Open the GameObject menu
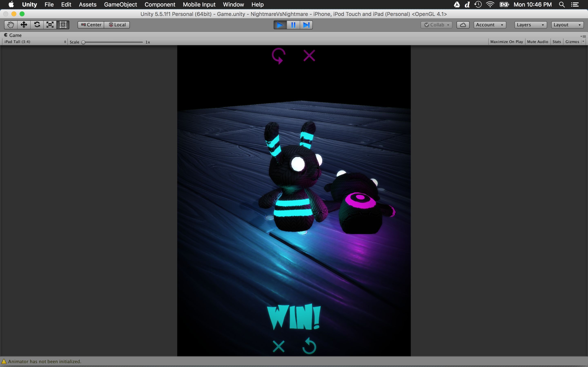The height and width of the screenshot is (367, 588). pos(120,5)
